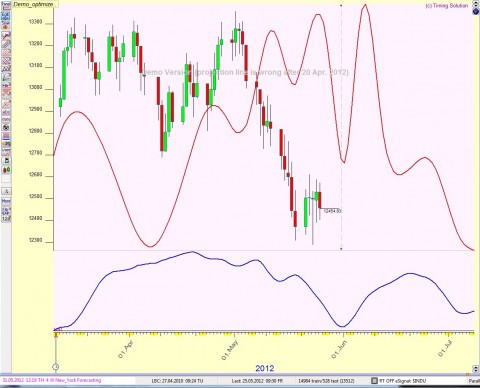The width and height of the screenshot is (480, 388).
Task: Click the small up-arrow sidebar button
Action: [6, 191]
